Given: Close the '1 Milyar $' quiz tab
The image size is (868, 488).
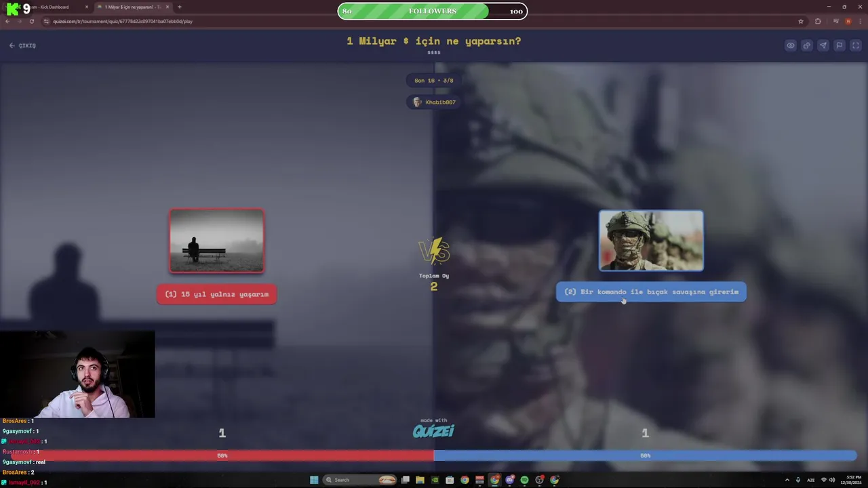Looking at the screenshot, I should point(167,7).
